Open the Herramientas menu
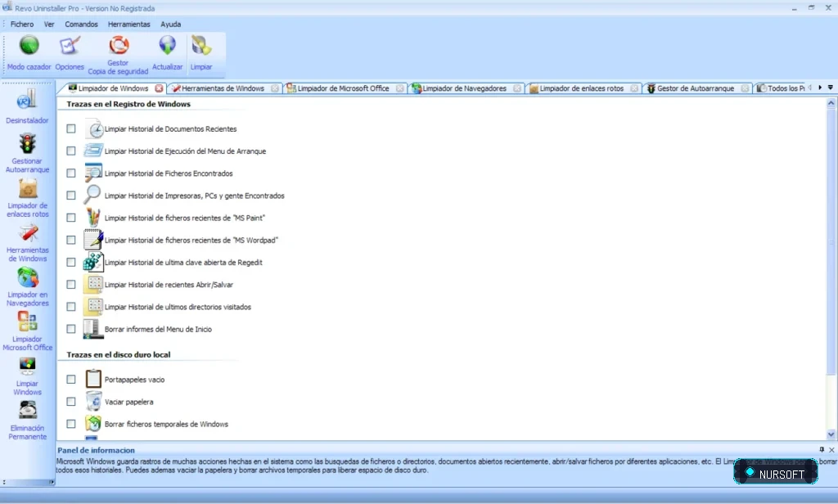838x504 pixels. click(128, 24)
